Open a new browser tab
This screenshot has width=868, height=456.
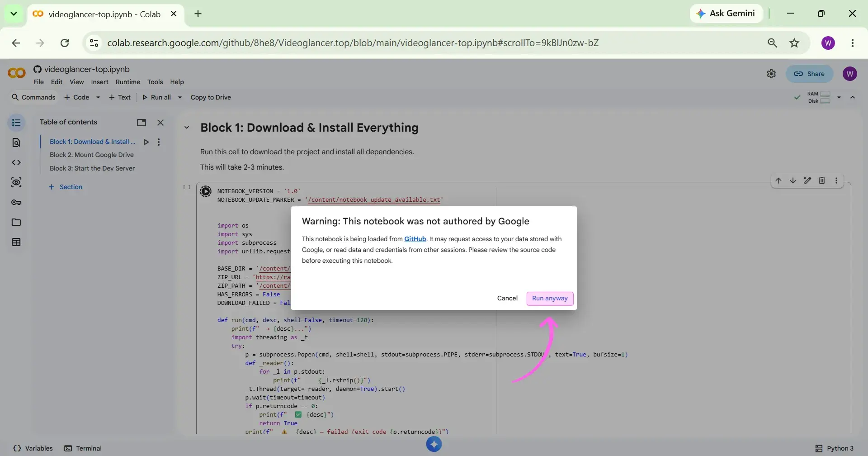pyautogui.click(x=198, y=14)
